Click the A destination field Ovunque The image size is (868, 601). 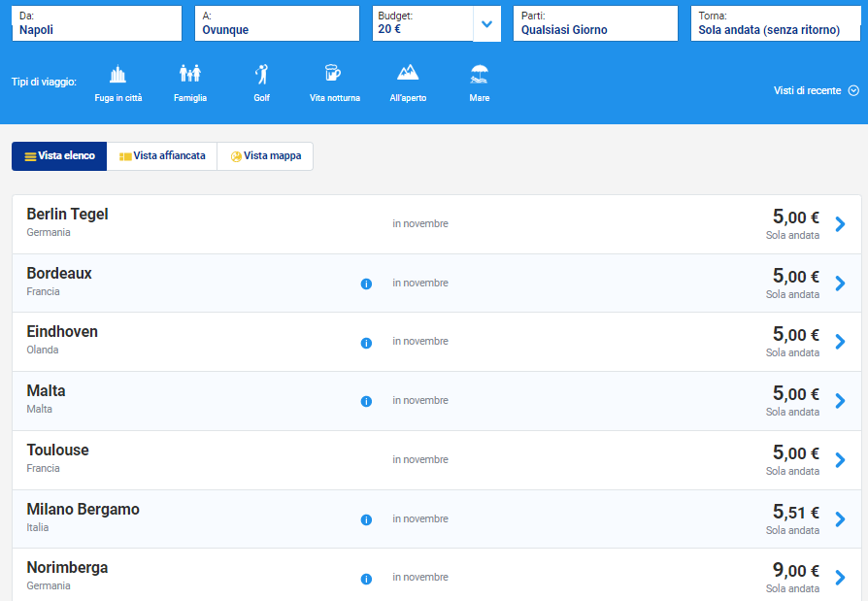click(x=277, y=24)
